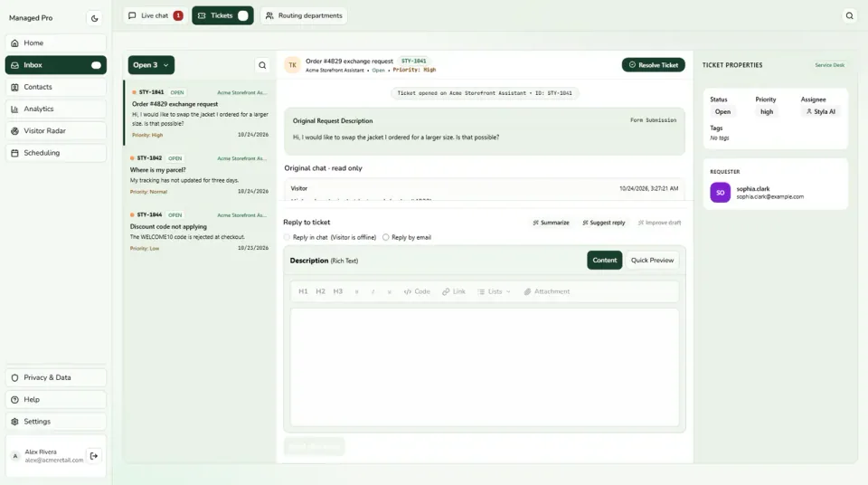
Task: Search tickets with the magnifier icon
Action: (x=262, y=65)
